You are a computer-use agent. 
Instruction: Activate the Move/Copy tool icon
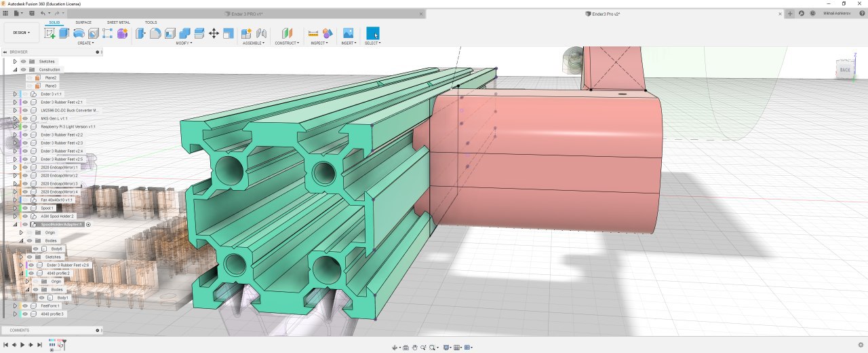pyautogui.click(x=214, y=33)
